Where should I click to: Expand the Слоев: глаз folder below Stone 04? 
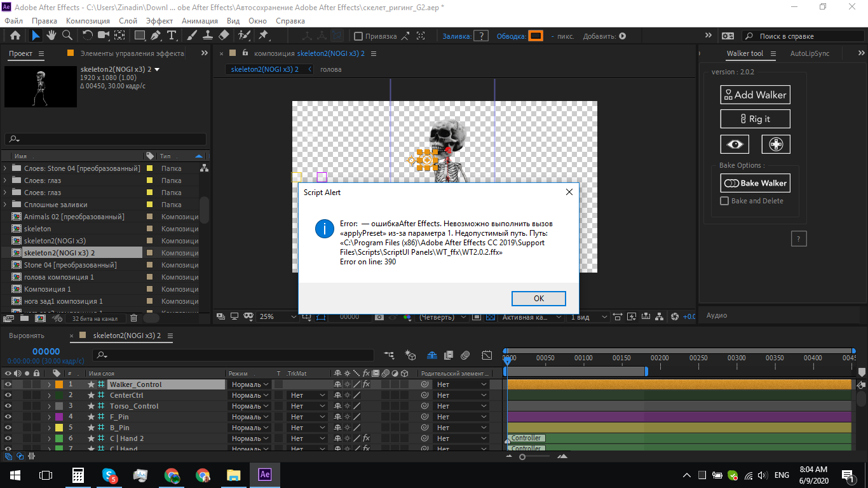[5, 180]
